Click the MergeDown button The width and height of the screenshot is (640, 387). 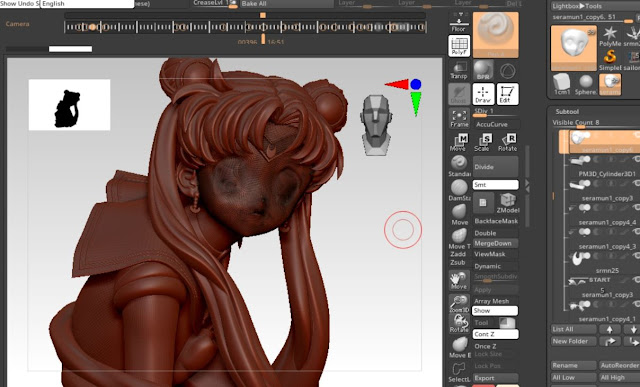(x=496, y=243)
